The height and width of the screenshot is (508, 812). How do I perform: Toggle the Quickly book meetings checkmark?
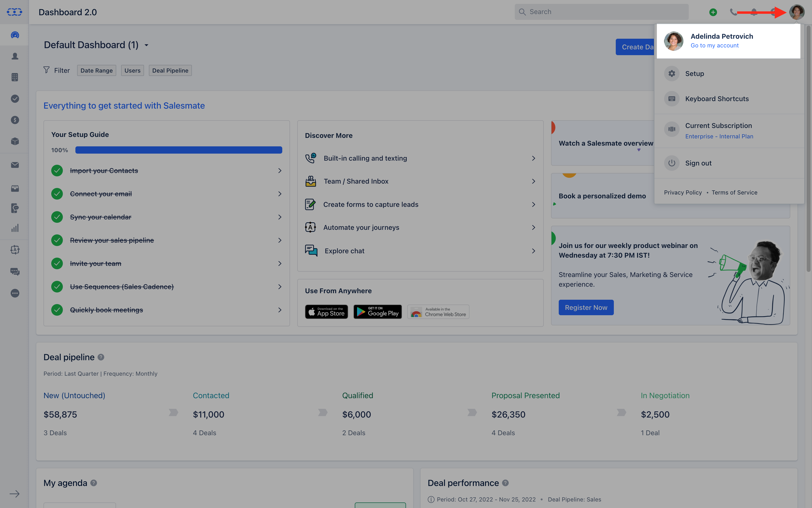[57, 310]
